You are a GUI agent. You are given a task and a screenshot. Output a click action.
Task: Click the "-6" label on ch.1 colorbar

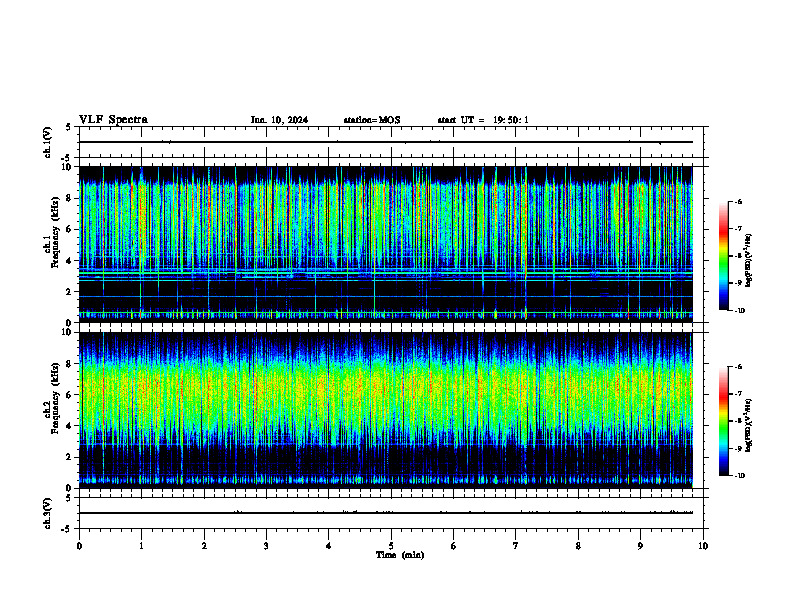738,201
